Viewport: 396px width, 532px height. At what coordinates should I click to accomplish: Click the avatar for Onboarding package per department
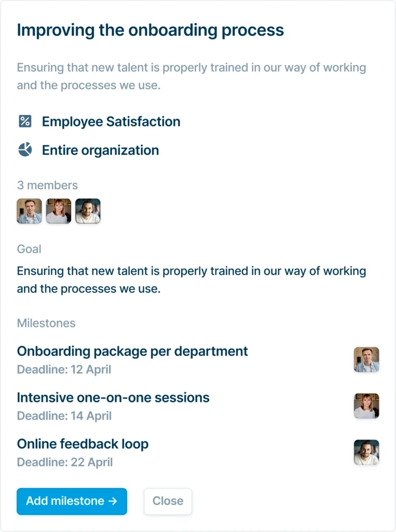point(366,359)
